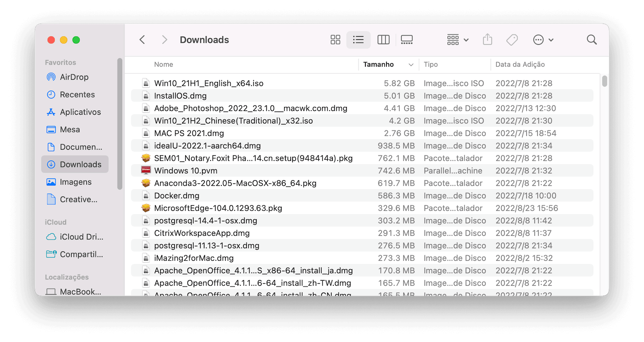
Task: Click the 2022/8/23 15:56 date cell
Action: tap(526, 208)
